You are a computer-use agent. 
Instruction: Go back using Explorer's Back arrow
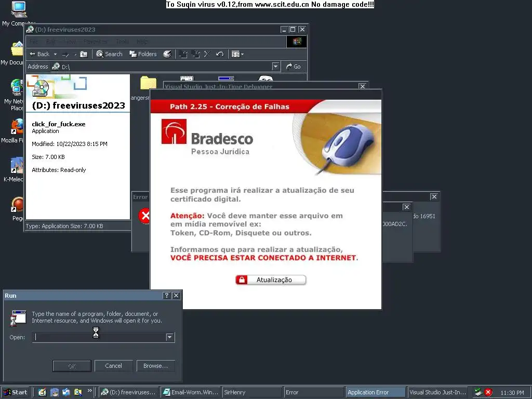pos(39,54)
